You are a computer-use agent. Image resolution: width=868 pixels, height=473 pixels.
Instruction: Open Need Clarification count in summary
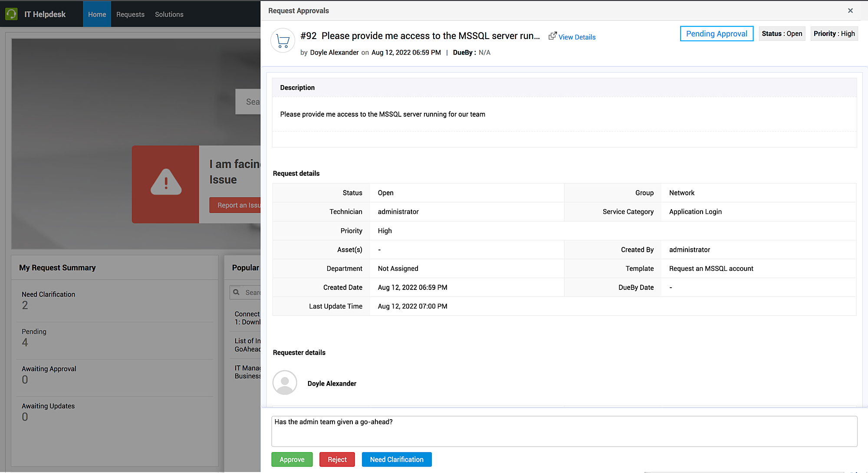[25, 305]
